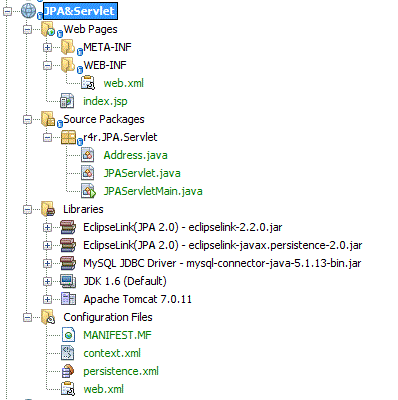Select MySQL JDBC Driver library text
Image resolution: width=398 pixels, height=400 pixels.
[222, 263]
